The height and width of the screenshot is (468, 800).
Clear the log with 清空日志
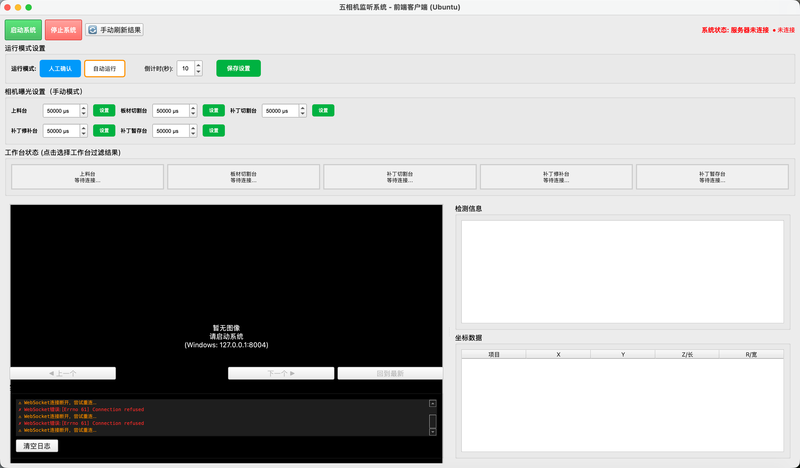[37, 446]
